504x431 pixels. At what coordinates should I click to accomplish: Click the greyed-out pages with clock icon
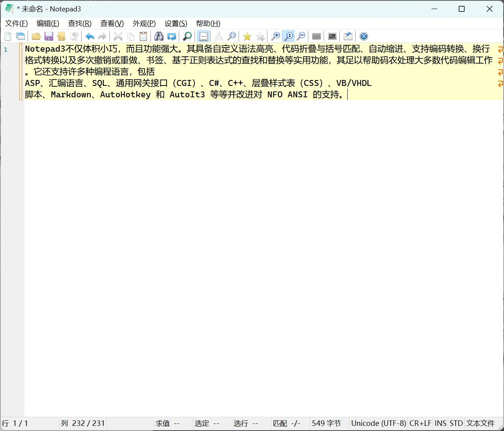pos(74,37)
